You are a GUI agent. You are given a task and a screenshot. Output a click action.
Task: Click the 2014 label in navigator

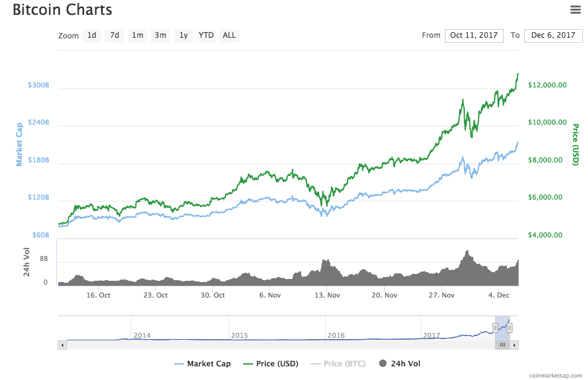pos(142,335)
